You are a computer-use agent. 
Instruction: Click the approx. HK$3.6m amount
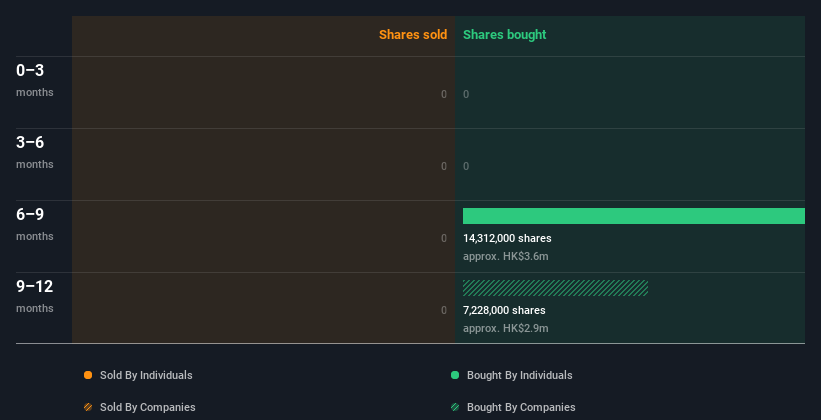[506, 257]
